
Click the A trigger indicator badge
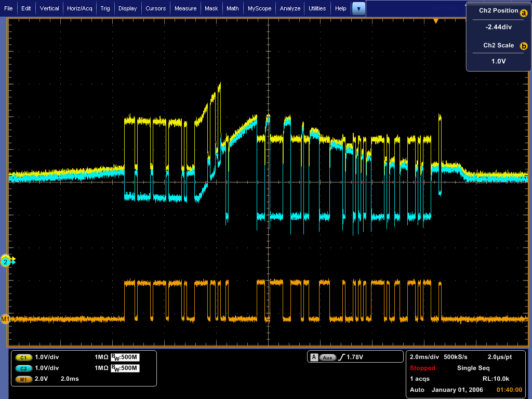click(x=314, y=357)
